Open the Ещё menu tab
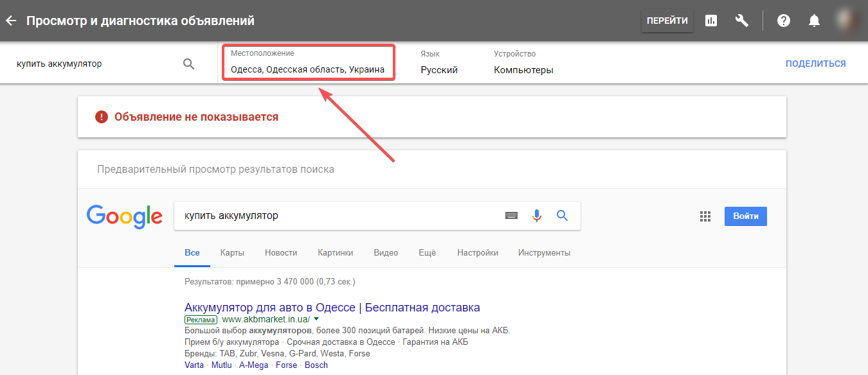 click(x=428, y=252)
